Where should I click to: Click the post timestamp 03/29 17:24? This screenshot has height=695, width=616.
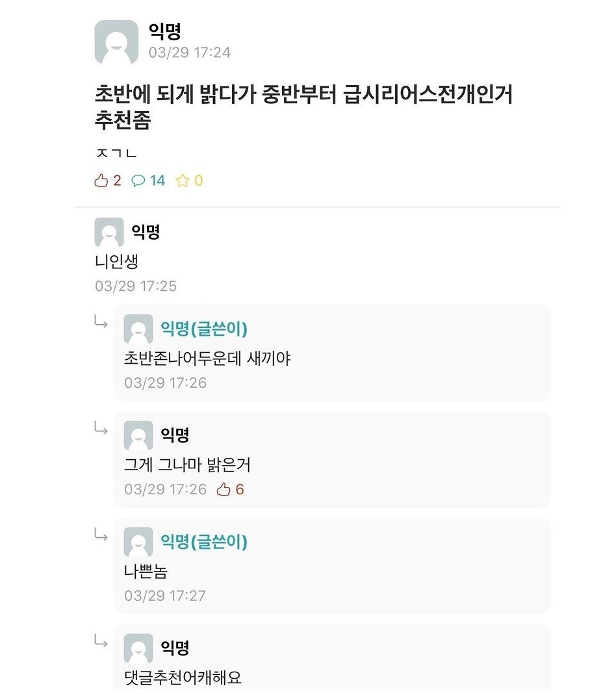[190, 53]
